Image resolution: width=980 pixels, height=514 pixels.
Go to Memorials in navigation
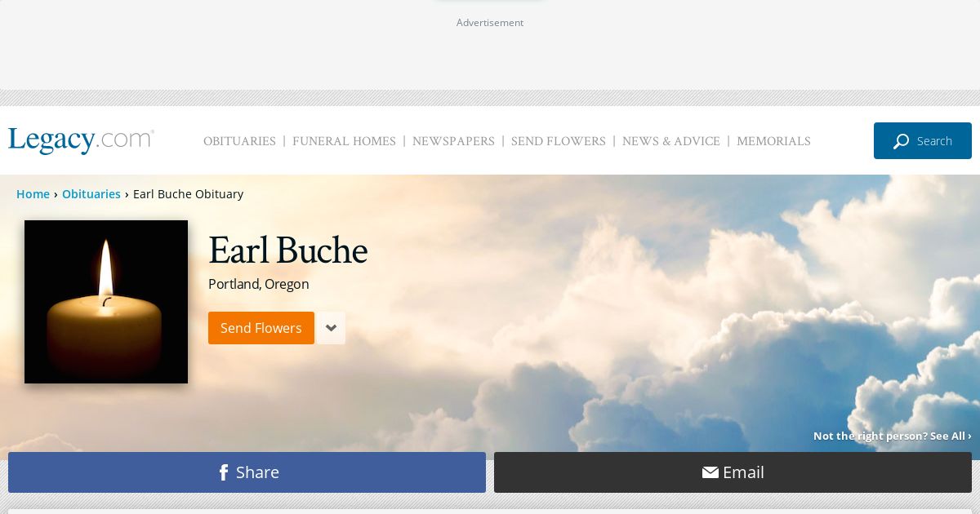coord(773,141)
